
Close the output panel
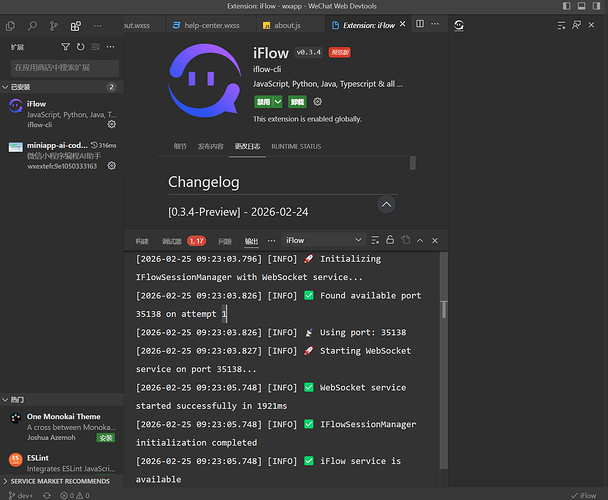point(434,240)
